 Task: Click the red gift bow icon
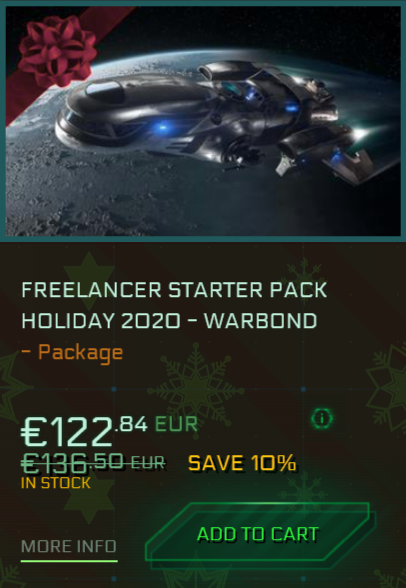(57, 51)
